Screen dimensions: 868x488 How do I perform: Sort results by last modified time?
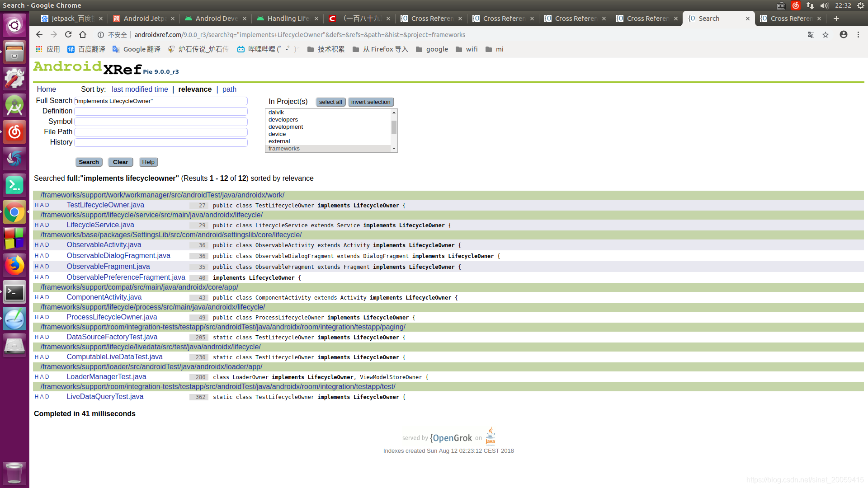click(x=140, y=89)
